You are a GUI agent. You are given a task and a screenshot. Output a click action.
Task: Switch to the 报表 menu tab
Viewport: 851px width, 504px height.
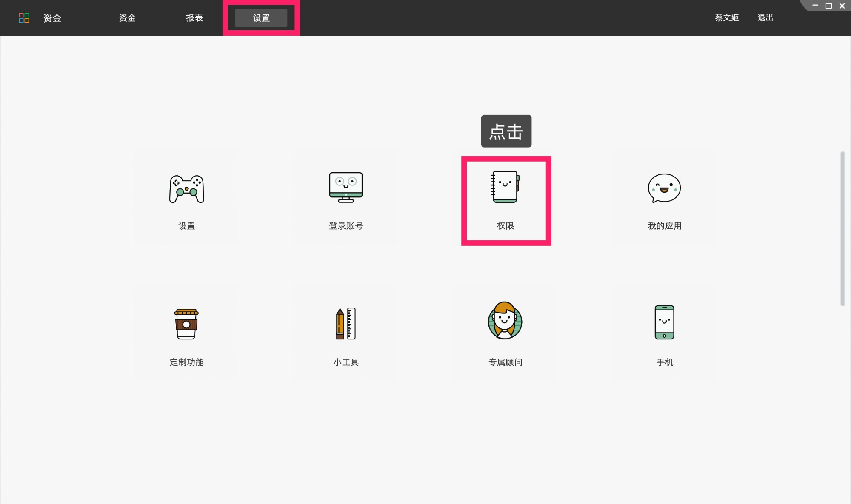click(194, 18)
